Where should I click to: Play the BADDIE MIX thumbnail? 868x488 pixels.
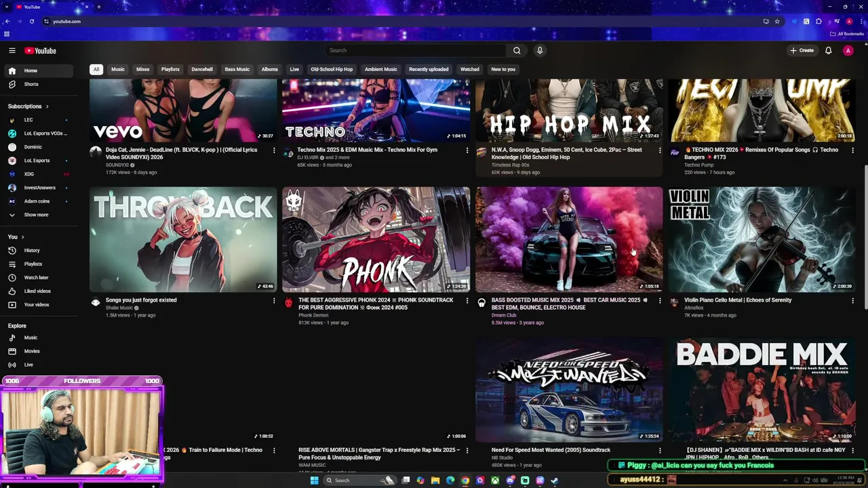coord(762,390)
